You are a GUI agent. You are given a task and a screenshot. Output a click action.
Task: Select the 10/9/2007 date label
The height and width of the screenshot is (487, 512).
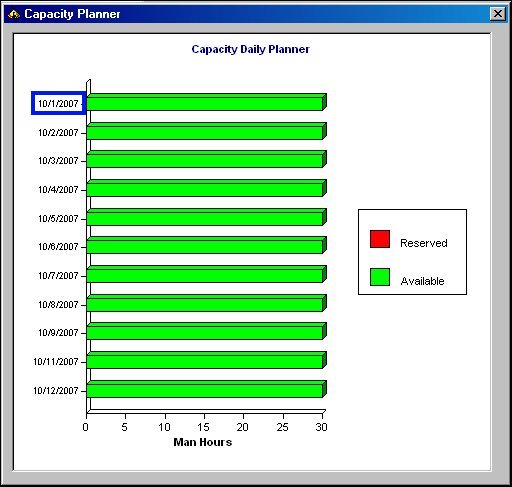point(58,333)
